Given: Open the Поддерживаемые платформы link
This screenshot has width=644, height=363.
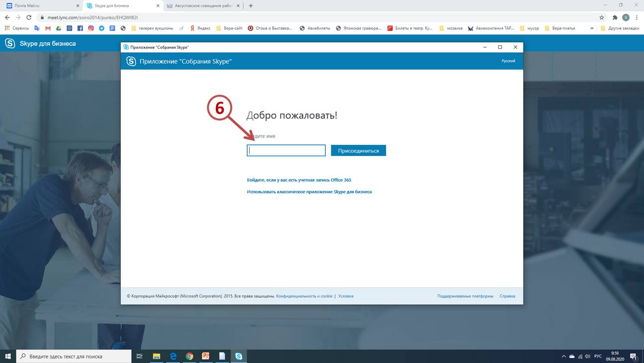Looking at the screenshot, I should (x=465, y=296).
